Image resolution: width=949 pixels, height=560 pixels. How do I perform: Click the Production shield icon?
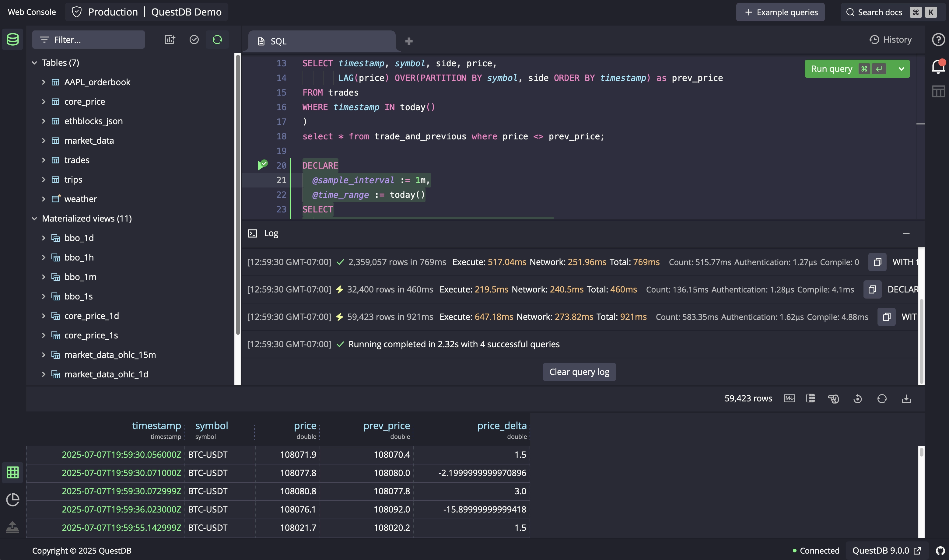77,12
